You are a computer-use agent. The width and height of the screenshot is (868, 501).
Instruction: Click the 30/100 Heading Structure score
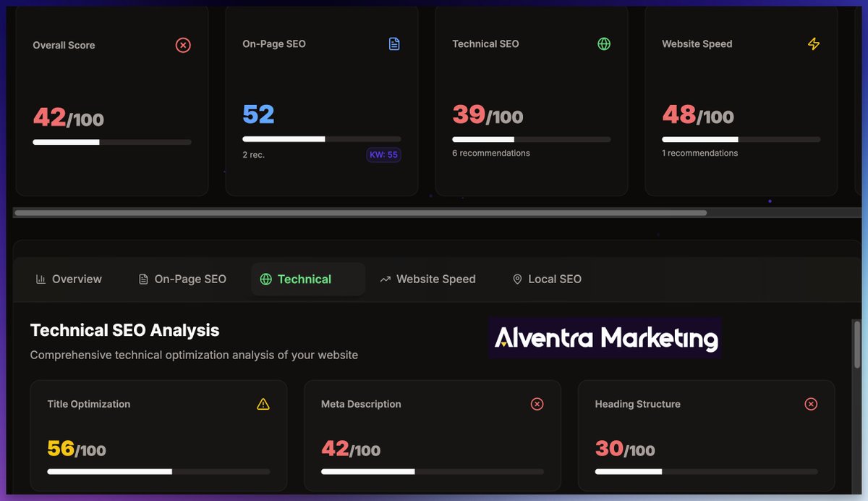pyautogui.click(x=625, y=449)
